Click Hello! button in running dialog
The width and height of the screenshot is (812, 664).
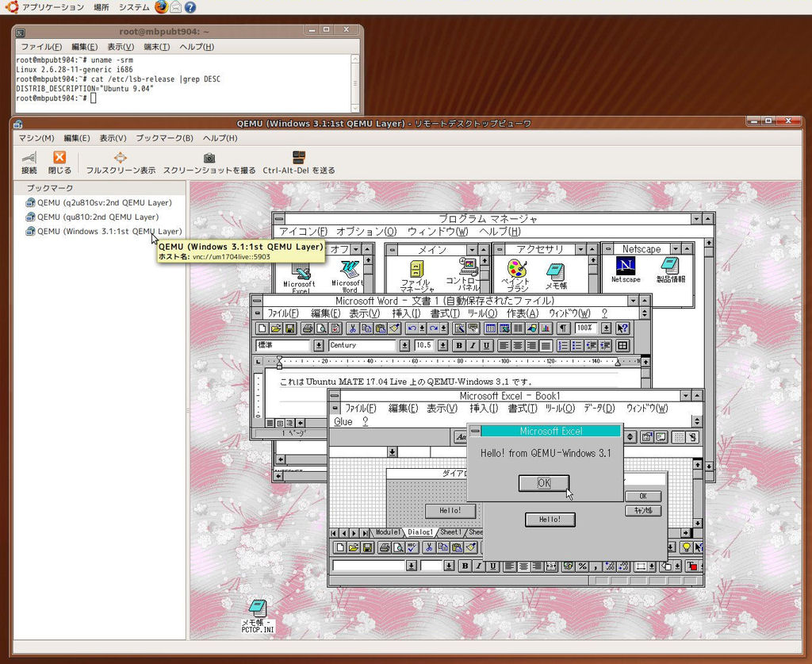pyautogui.click(x=550, y=520)
